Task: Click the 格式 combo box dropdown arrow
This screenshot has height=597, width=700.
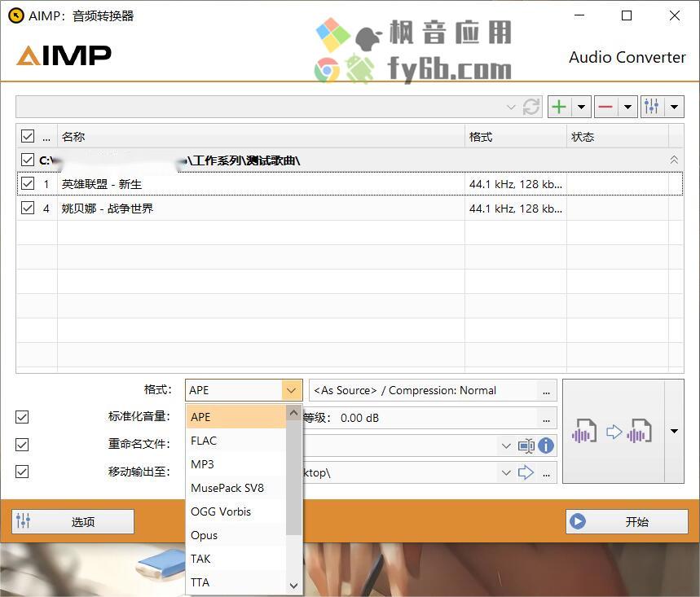Action: click(292, 390)
